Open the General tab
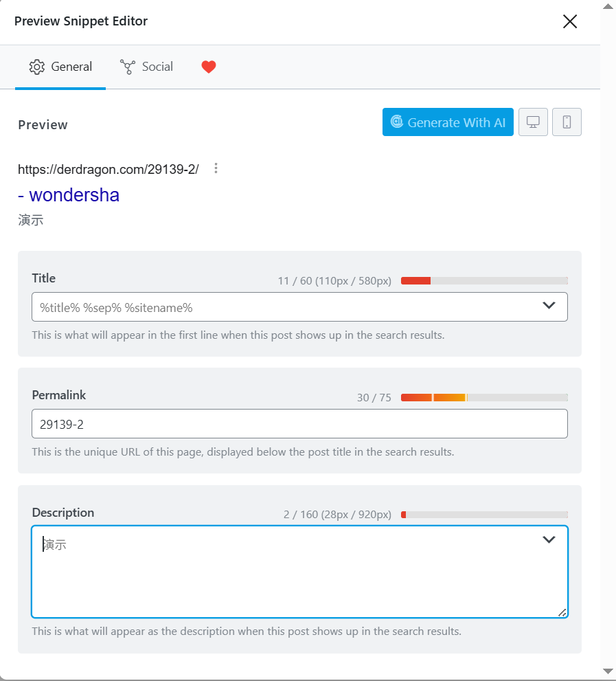 point(60,67)
